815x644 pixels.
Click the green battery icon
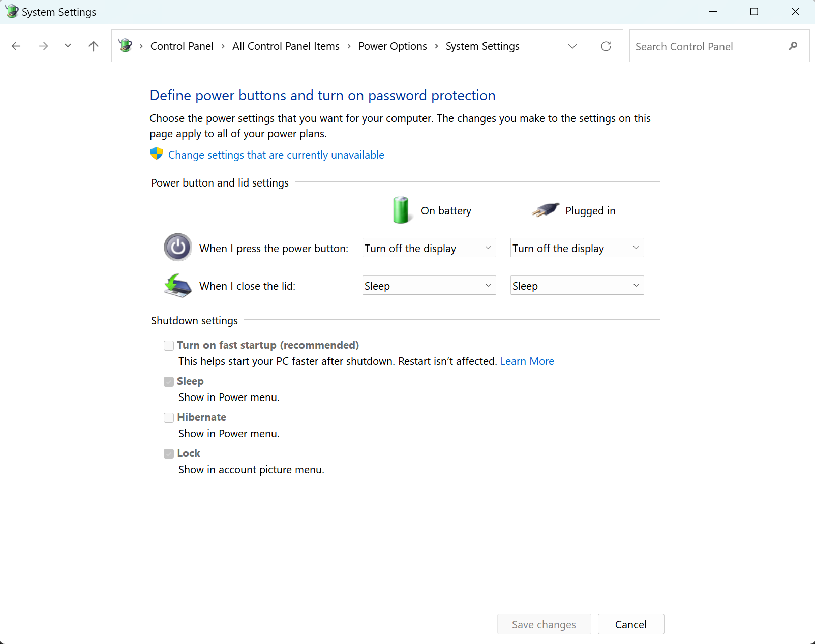pyautogui.click(x=401, y=210)
